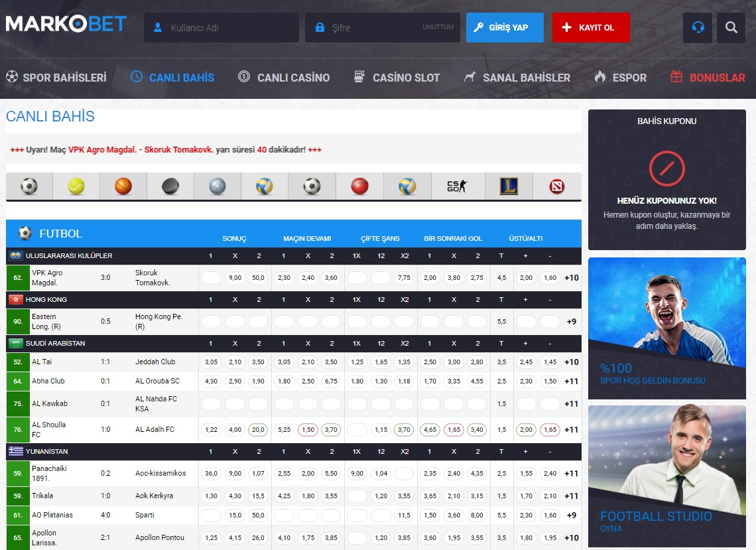
Task: Click the soccer ball beside FUTBOL heading
Action: pos(25,234)
